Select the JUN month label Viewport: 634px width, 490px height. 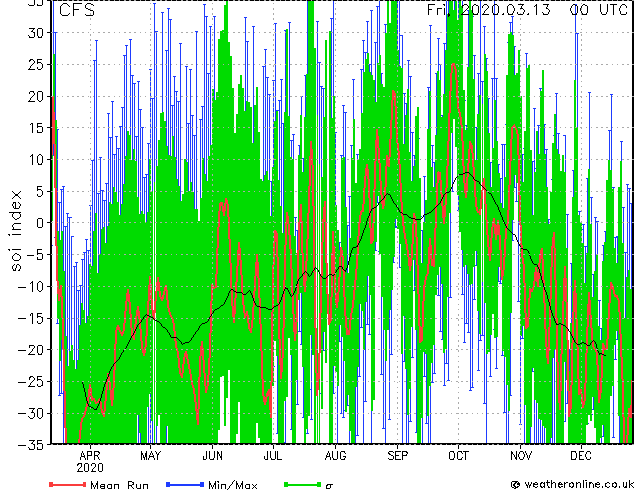212,456
